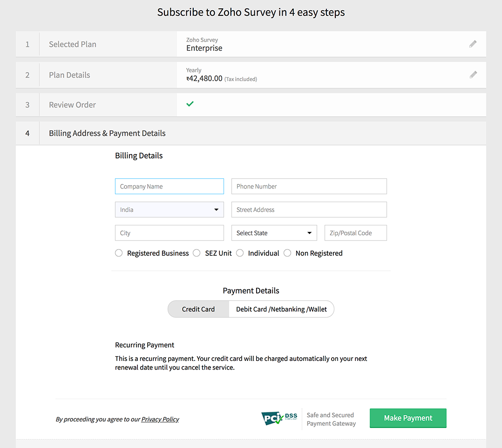This screenshot has width=502, height=448.
Task: Click the Payment Details heading
Action: point(251,291)
